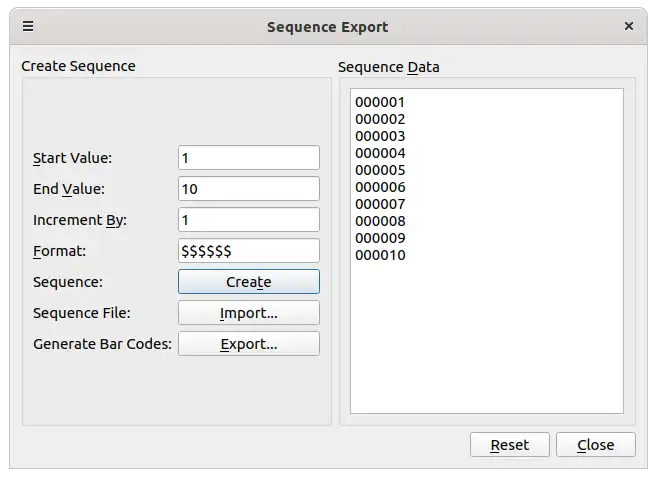
Task: Select the 000007 row in sequence list
Action: 380,204
